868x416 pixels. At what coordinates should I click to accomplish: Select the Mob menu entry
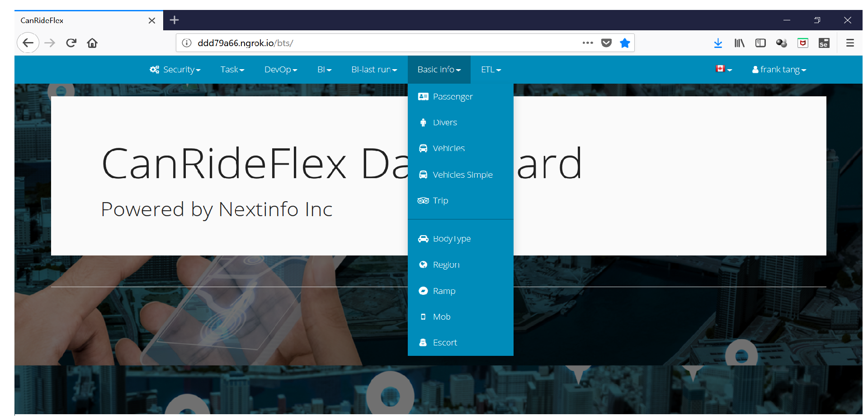(461, 317)
